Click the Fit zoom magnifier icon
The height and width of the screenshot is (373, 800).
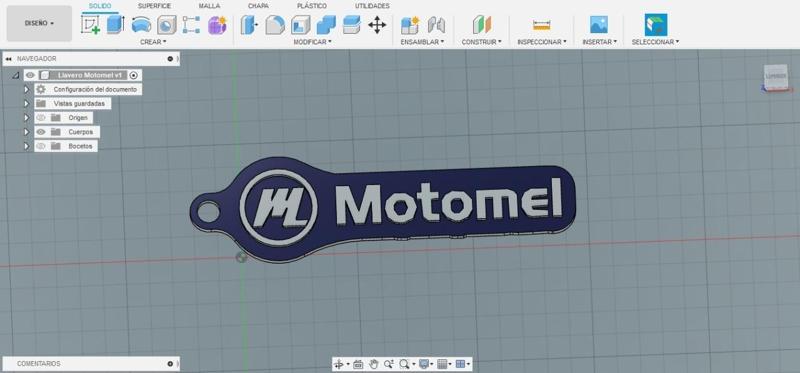coord(404,364)
